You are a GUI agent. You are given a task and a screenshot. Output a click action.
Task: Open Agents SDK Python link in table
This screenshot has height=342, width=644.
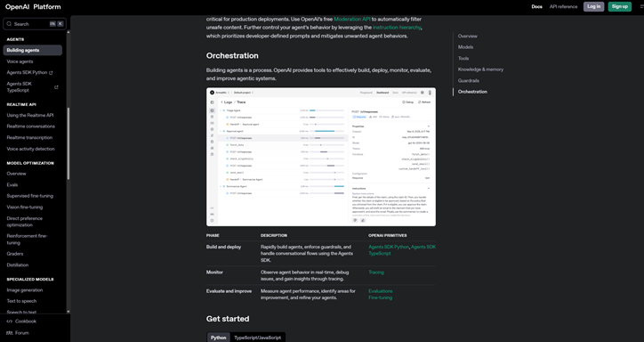389,247
